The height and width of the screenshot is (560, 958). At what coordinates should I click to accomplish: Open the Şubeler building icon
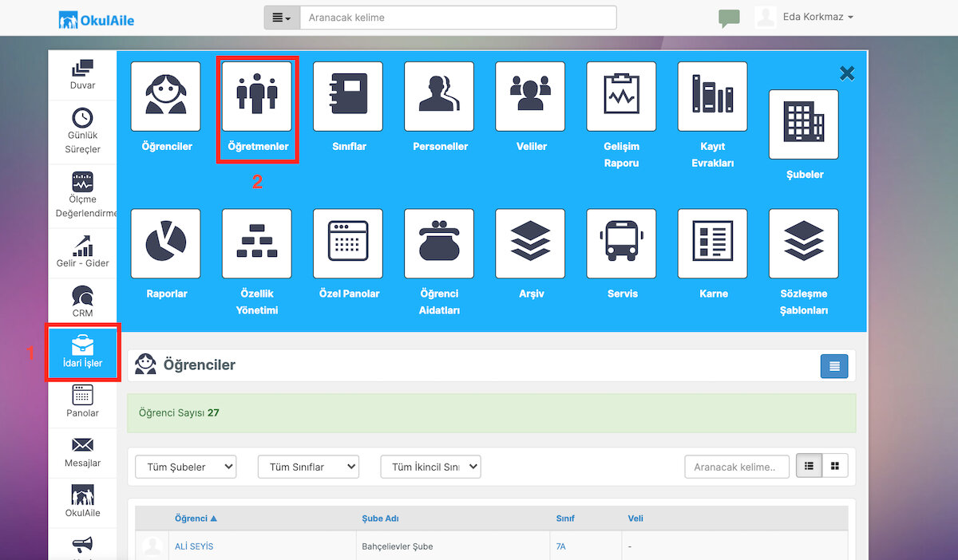click(x=804, y=124)
